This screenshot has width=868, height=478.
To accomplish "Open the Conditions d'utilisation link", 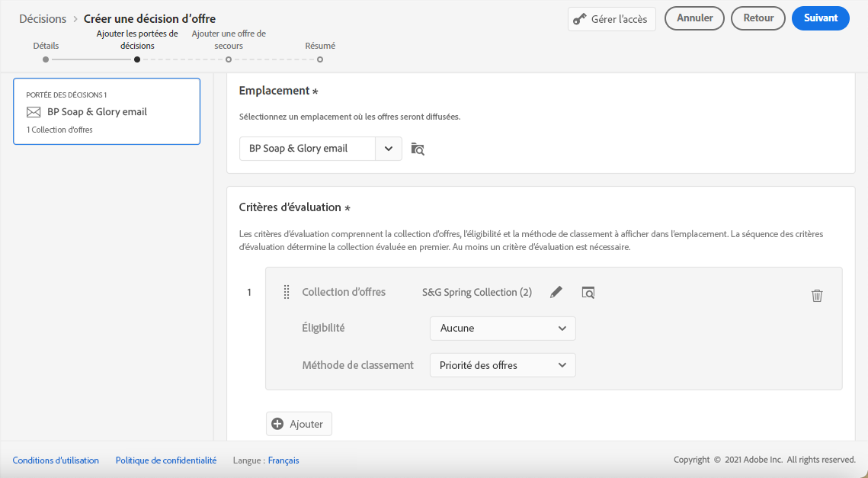I will point(56,460).
